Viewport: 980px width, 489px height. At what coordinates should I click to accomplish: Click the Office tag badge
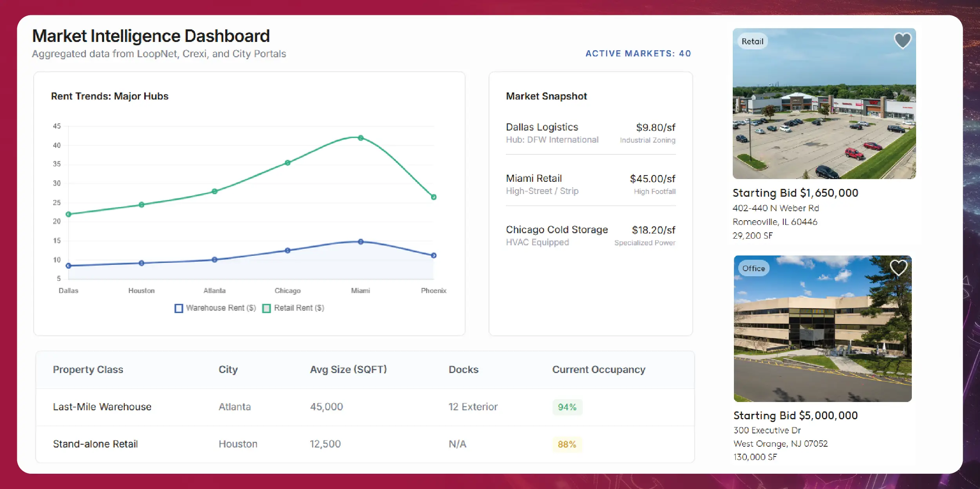point(754,268)
